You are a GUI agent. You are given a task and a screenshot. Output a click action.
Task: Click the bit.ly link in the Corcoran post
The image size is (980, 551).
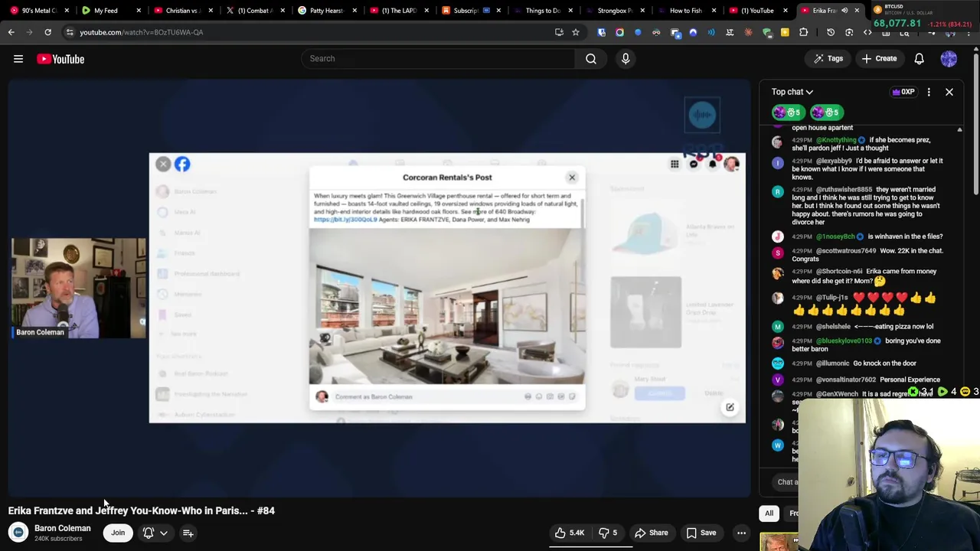pyautogui.click(x=345, y=220)
